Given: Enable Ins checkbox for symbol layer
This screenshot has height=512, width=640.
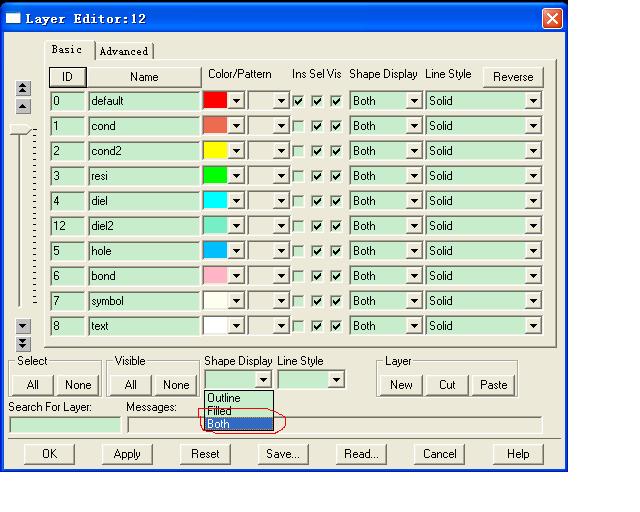Looking at the screenshot, I should tap(298, 301).
